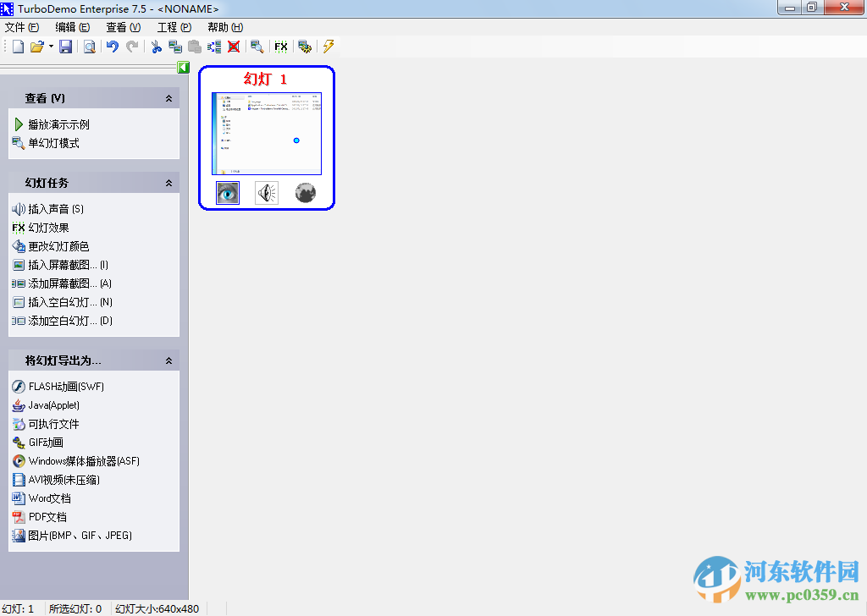
Task: Open the 文件(F) menu
Action: click(x=21, y=27)
